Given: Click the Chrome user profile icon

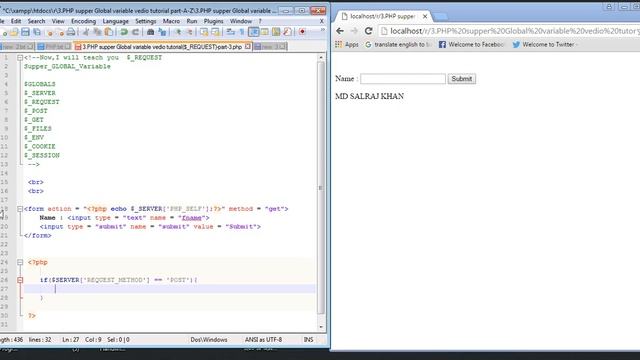Looking at the screenshot, I should 609,7.
